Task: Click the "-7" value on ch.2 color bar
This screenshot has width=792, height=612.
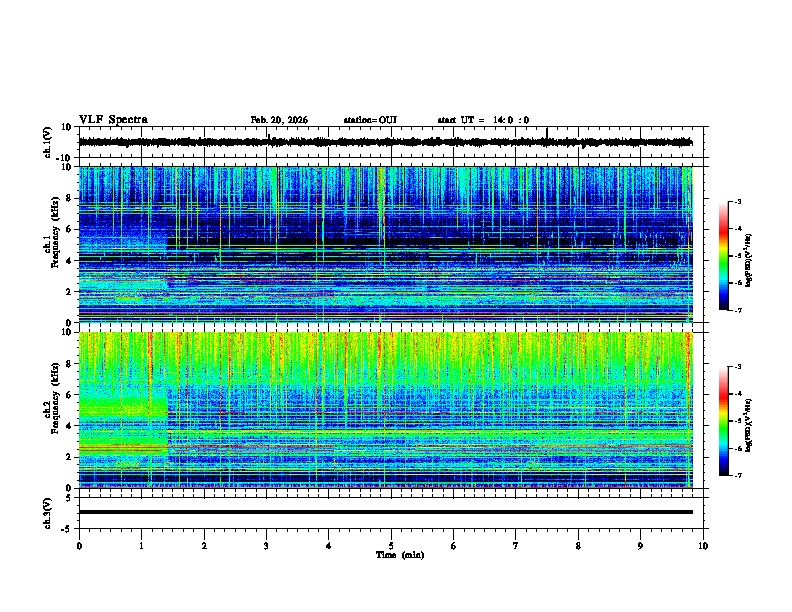Action: click(738, 476)
